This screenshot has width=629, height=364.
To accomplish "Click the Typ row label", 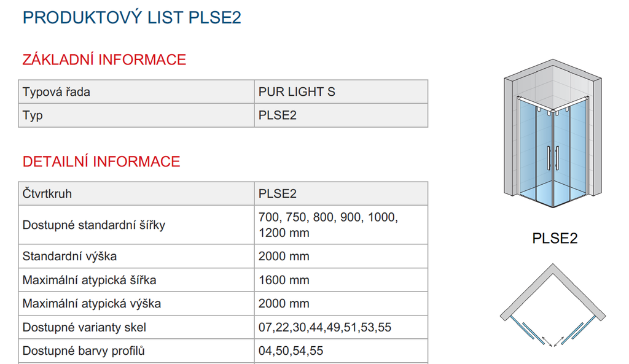I will (x=33, y=115).
